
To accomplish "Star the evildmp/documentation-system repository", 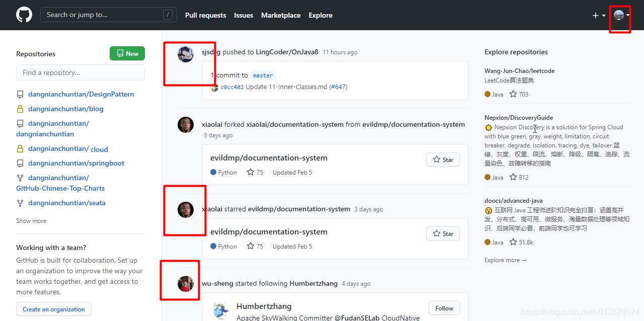I will [443, 159].
